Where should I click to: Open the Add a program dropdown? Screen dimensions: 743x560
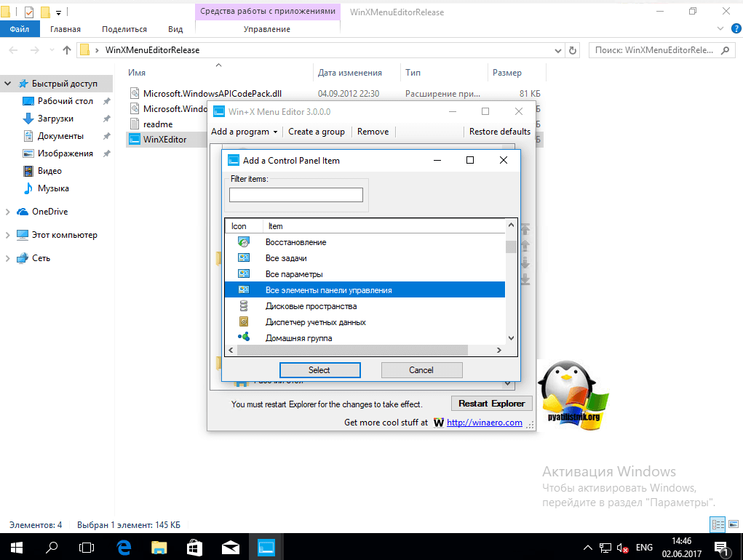pos(245,132)
